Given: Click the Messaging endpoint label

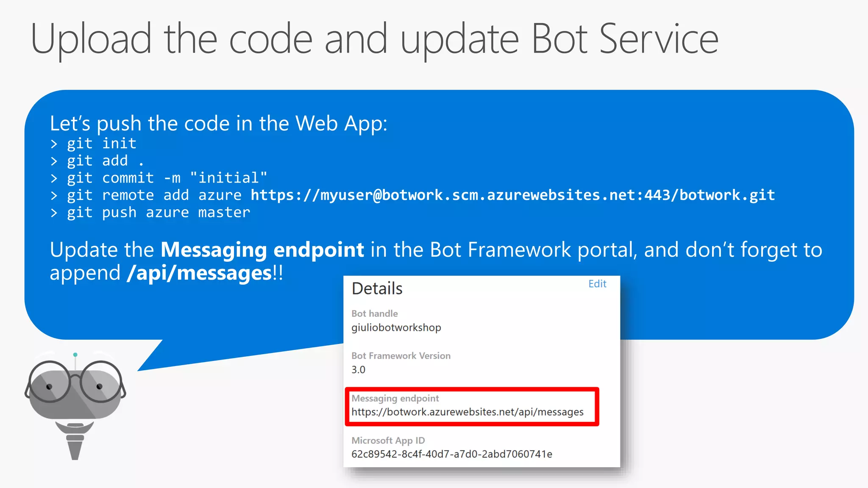Looking at the screenshot, I should 395,398.
